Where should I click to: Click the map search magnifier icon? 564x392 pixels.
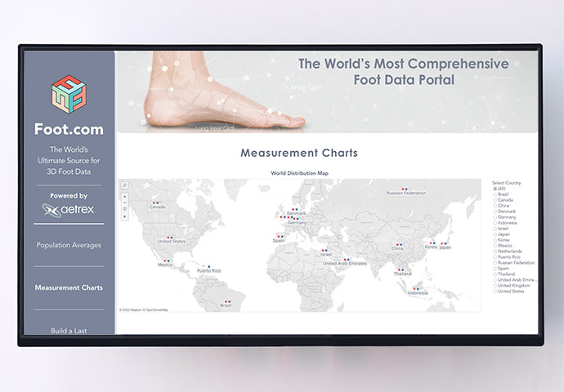tap(124, 186)
